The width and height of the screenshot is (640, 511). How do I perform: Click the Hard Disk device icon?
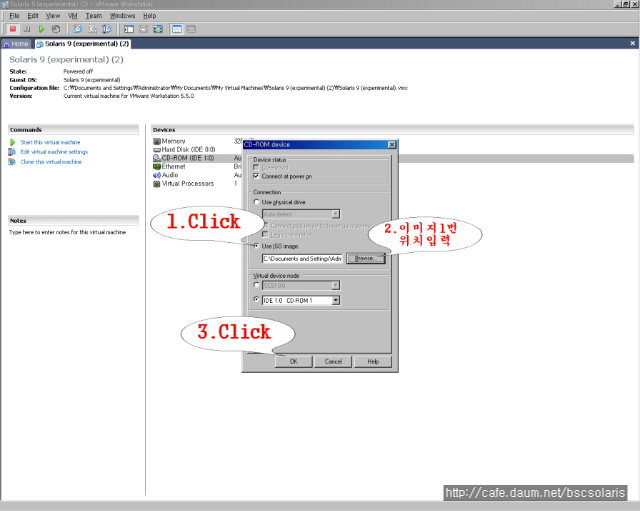point(157,150)
